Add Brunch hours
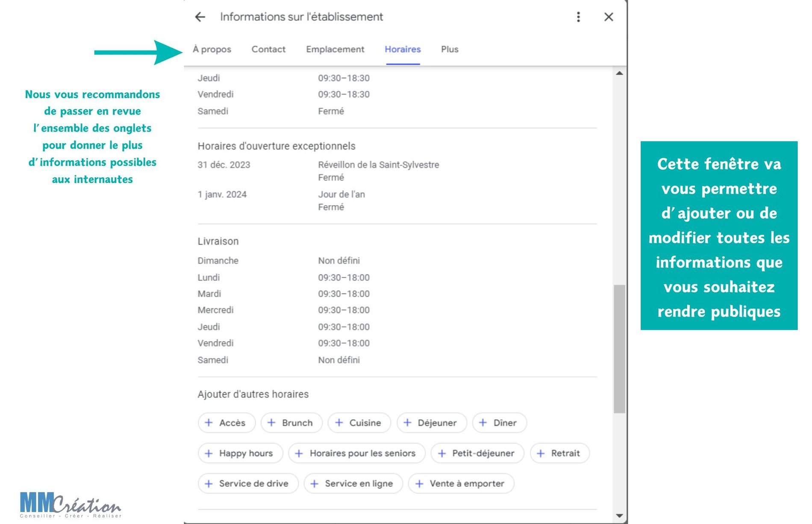This screenshot has height=524, width=812. (x=291, y=423)
